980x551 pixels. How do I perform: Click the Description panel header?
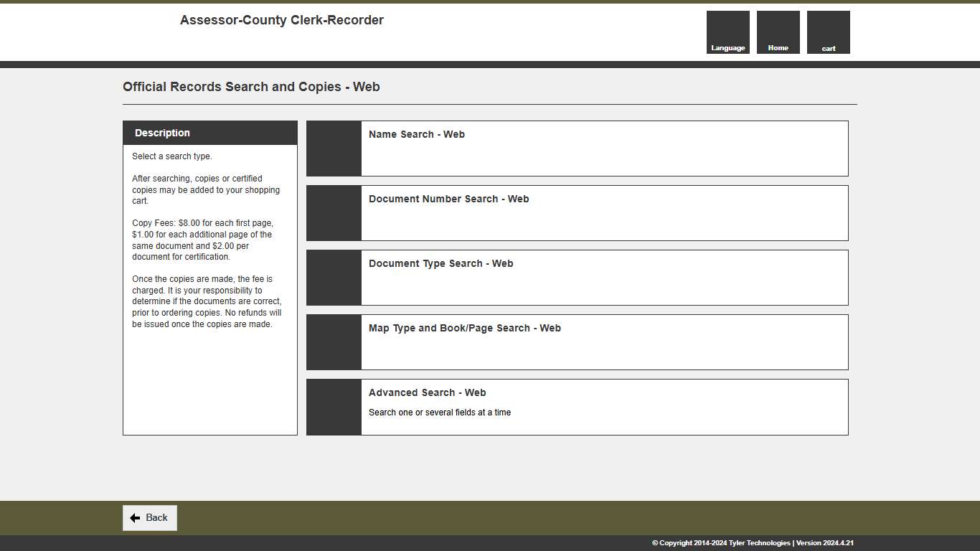[x=209, y=133]
